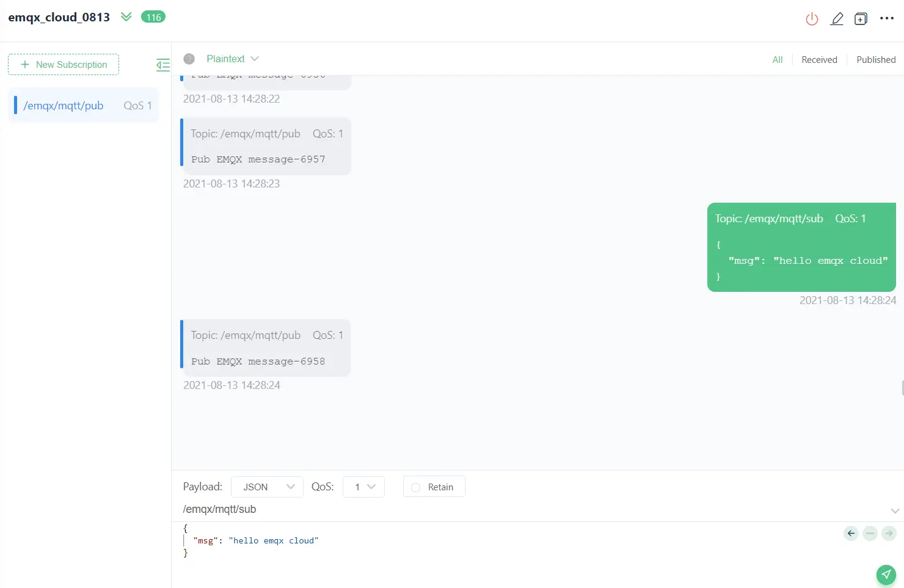This screenshot has width=904, height=588.
Task: Click the new window icon
Action: 861,19
